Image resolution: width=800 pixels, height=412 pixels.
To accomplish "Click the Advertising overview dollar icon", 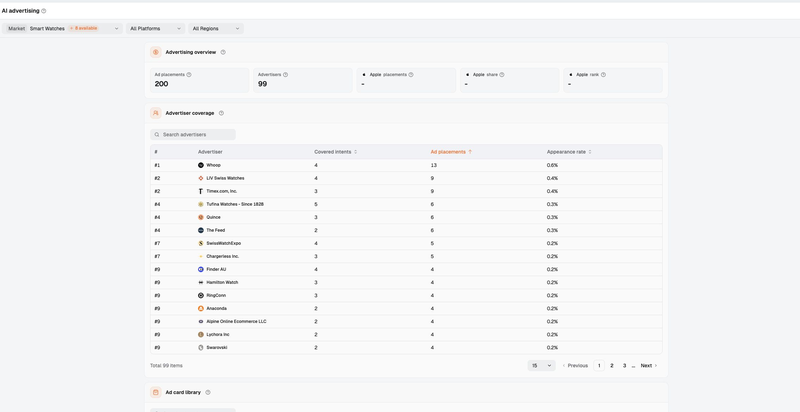I will (x=156, y=52).
